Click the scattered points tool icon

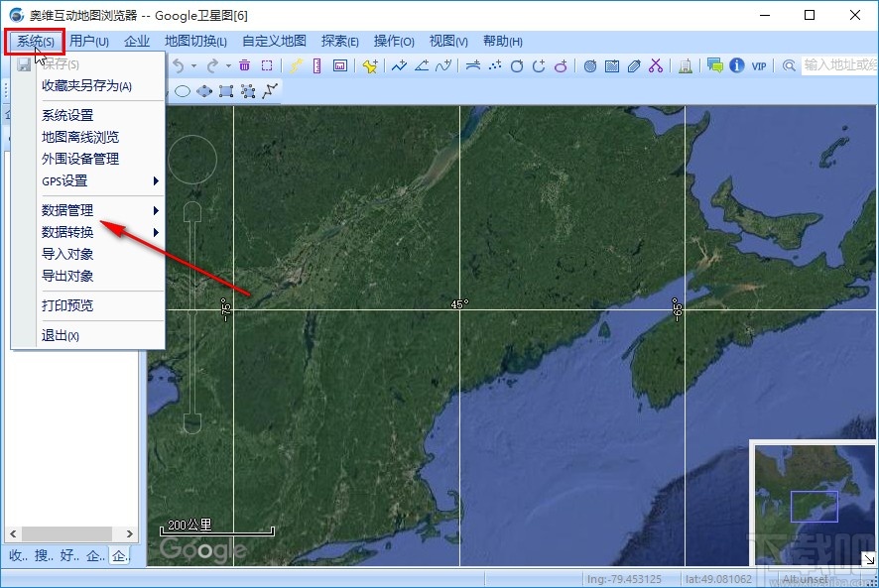pos(495,65)
